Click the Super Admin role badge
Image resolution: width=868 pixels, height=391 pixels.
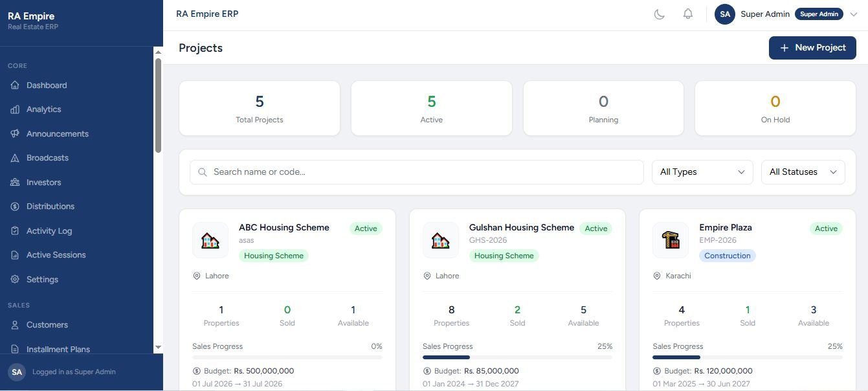[819, 14]
